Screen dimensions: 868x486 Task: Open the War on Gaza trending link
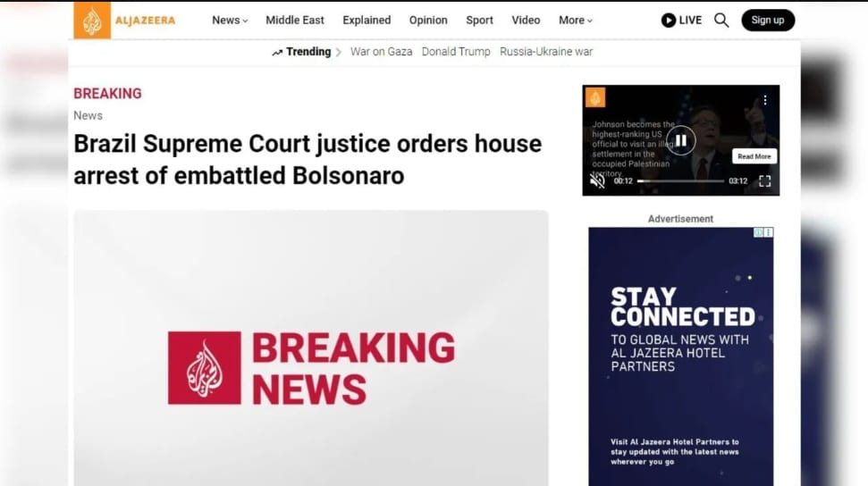[382, 52]
